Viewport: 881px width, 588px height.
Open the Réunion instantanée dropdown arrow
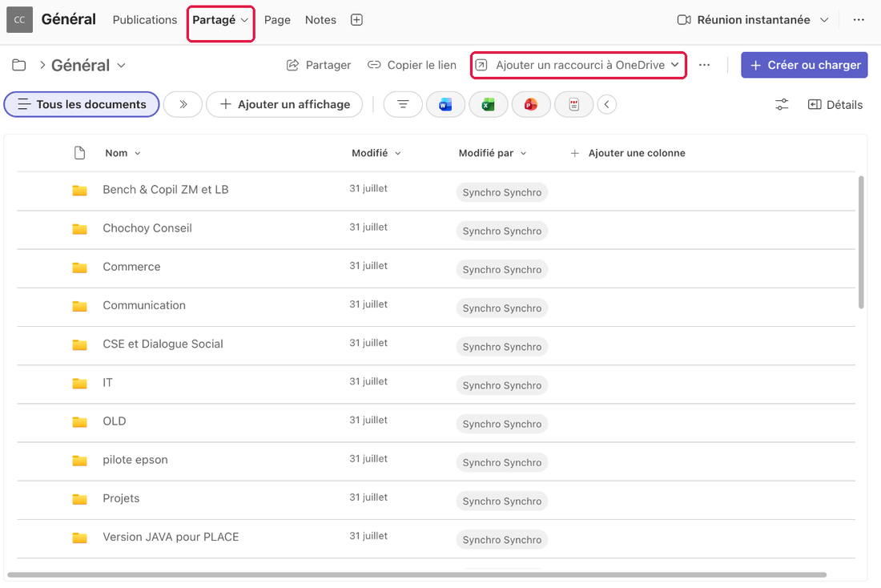click(824, 20)
